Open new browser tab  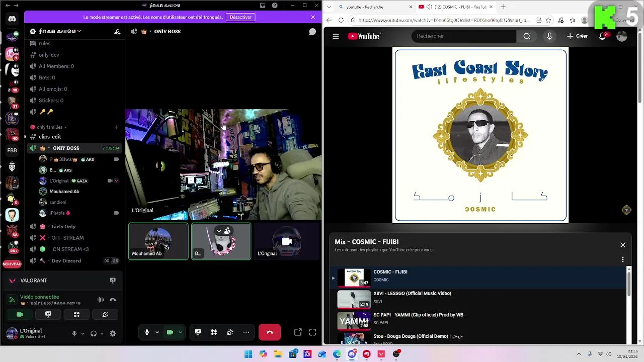[503, 7]
